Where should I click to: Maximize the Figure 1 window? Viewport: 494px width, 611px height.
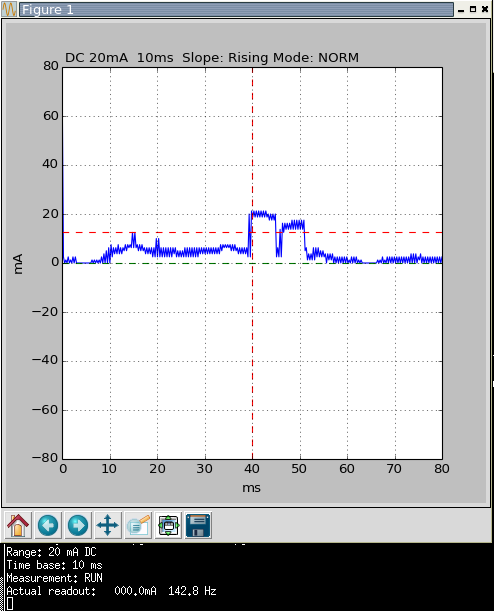(x=473, y=9)
